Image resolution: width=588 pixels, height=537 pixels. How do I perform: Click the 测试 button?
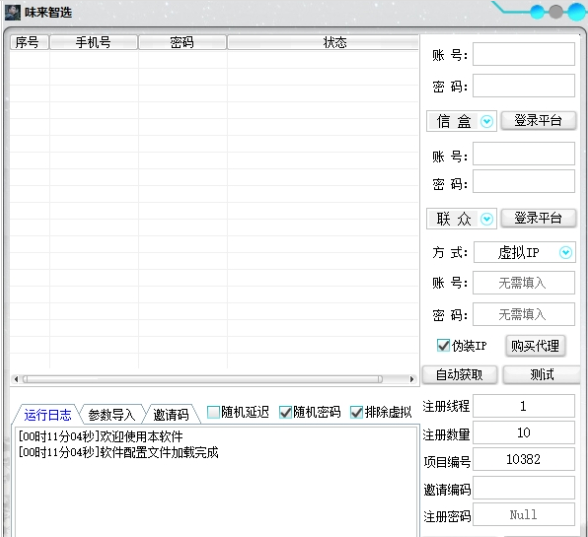pos(542,374)
